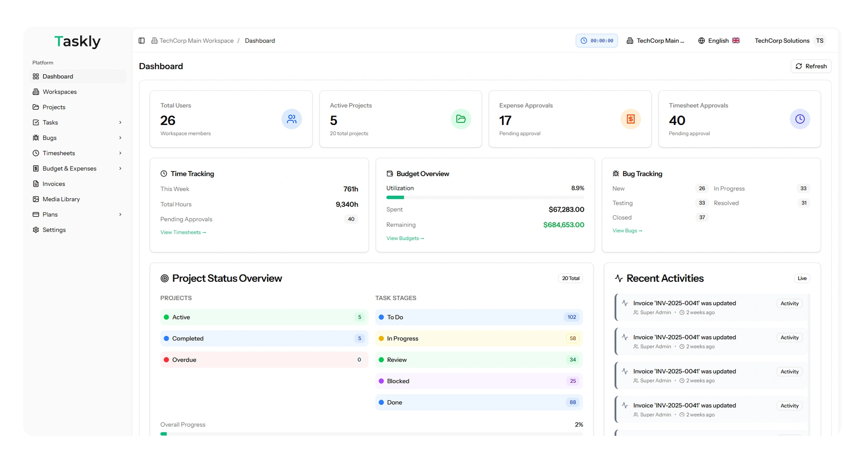Expand the Budget & Expenses chevron
This screenshot has width=868, height=464.
pyautogui.click(x=120, y=168)
